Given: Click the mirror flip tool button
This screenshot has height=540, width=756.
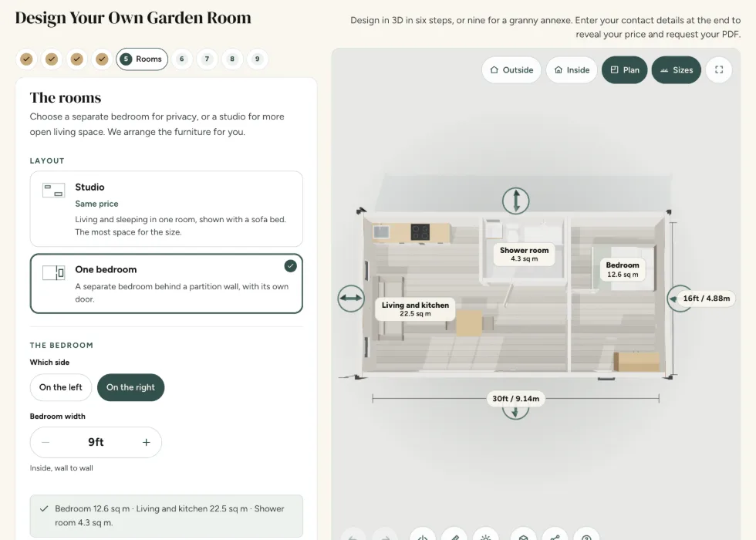Looking at the screenshot, I should 423,535.
